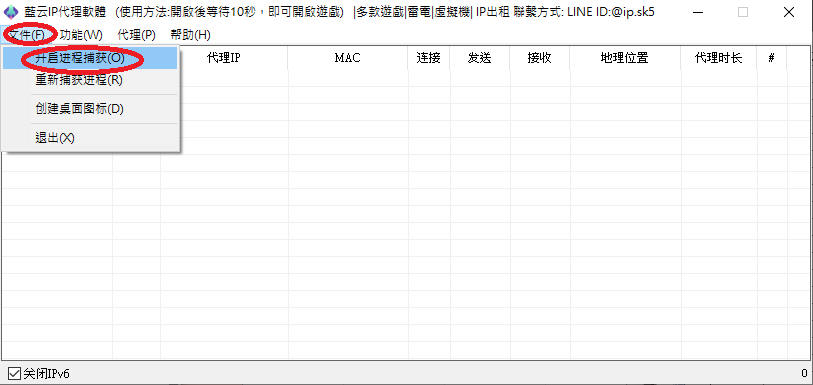Screen dimensions: 813x385
Task: Click the 代理时长 column header
Action: [x=719, y=58]
